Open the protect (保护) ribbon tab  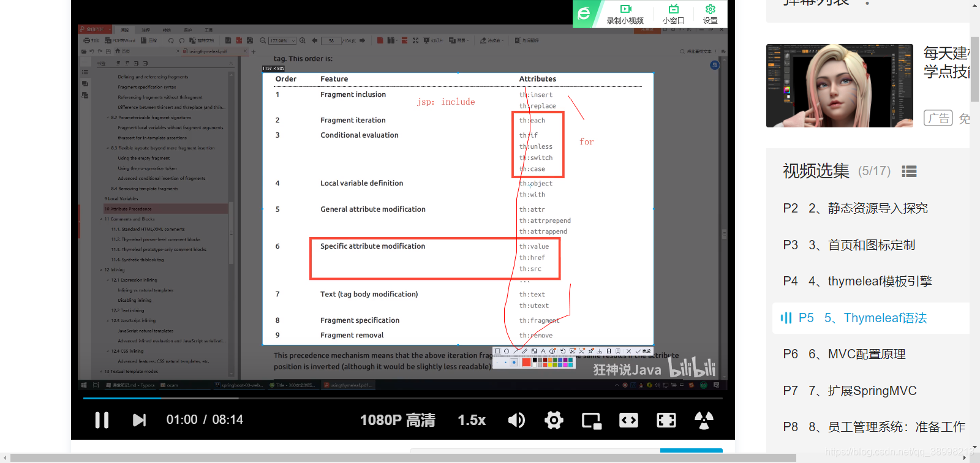click(x=187, y=29)
